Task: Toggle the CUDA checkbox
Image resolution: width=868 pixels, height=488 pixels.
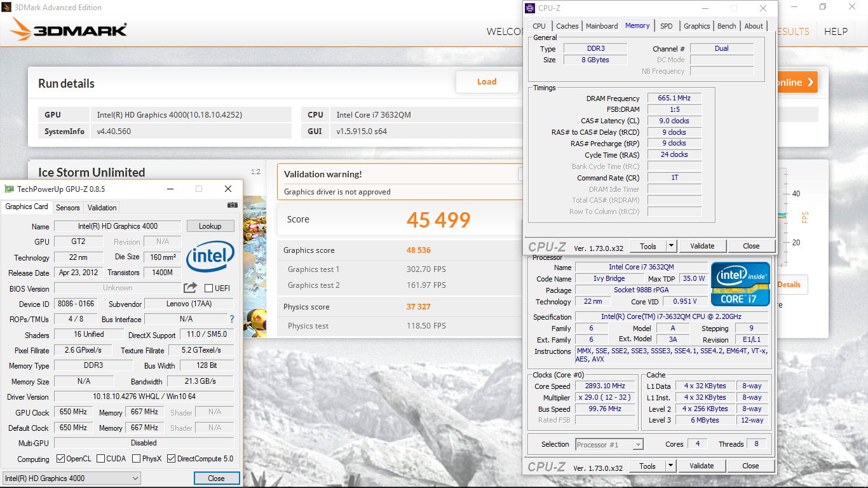Action: pos(102,459)
